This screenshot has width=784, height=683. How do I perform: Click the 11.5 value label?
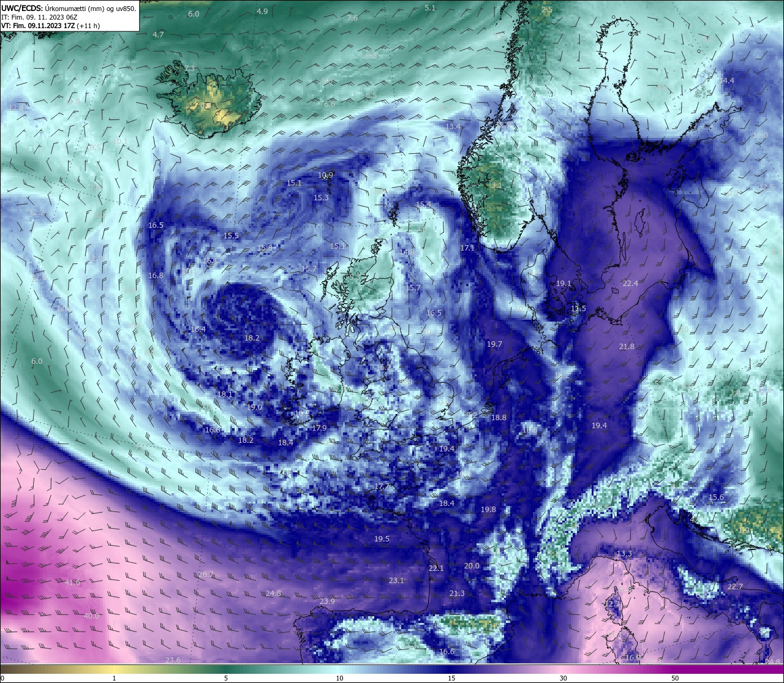tap(579, 309)
